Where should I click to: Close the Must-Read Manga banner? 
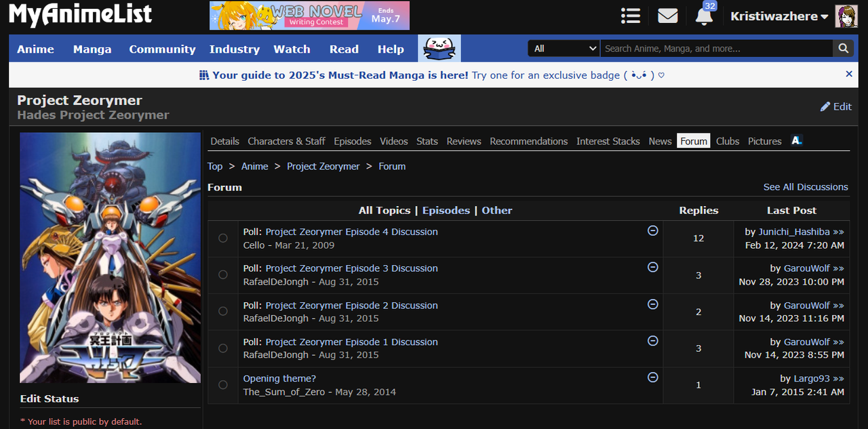pos(849,74)
